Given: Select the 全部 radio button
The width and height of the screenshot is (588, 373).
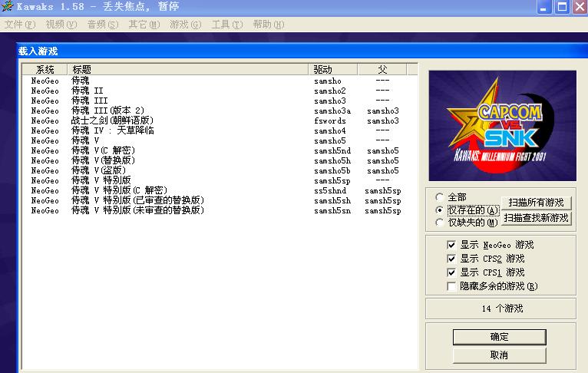Looking at the screenshot, I should click(x=440, y=196).
